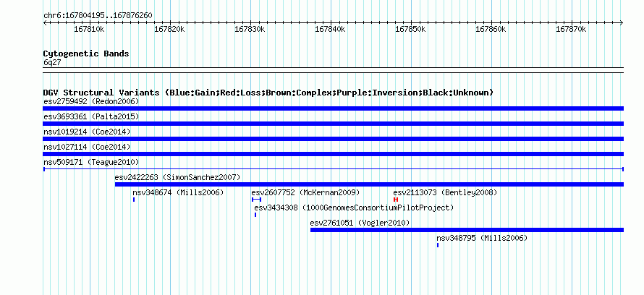Open nsv1027114 (Coe2014) variant label

(x=87, y=147)
